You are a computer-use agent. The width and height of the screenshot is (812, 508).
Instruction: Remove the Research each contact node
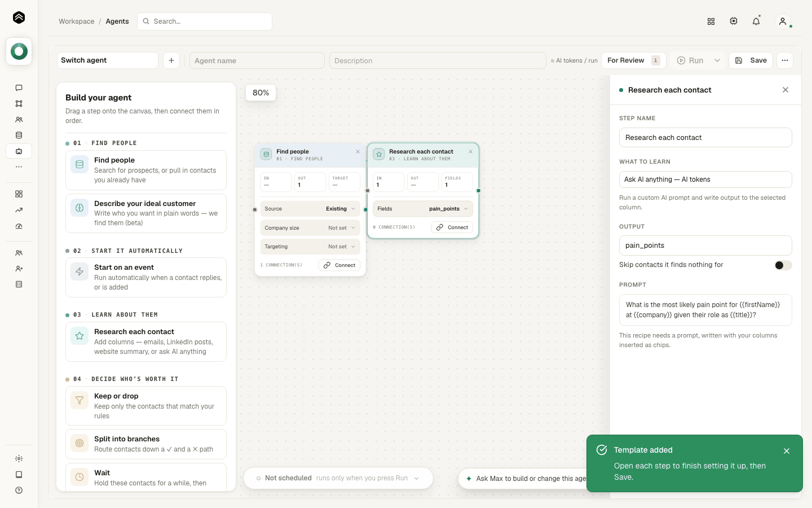pyautogui.click(x=470, y=152)
